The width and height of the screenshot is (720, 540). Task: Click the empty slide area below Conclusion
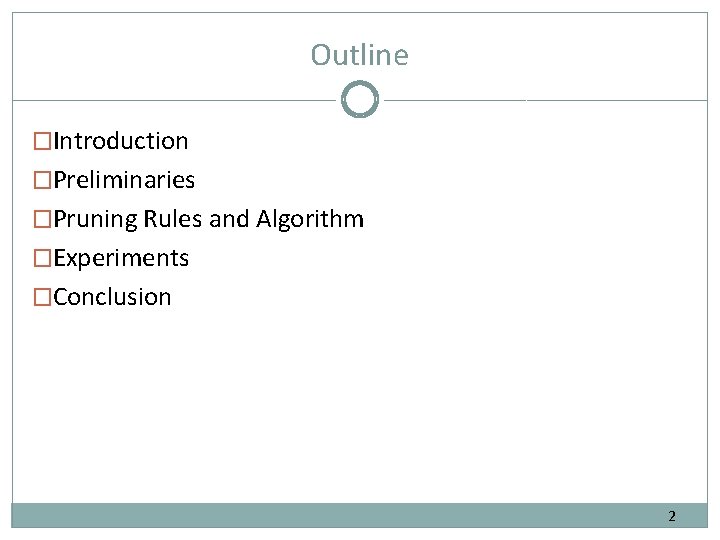coord(360,404)
